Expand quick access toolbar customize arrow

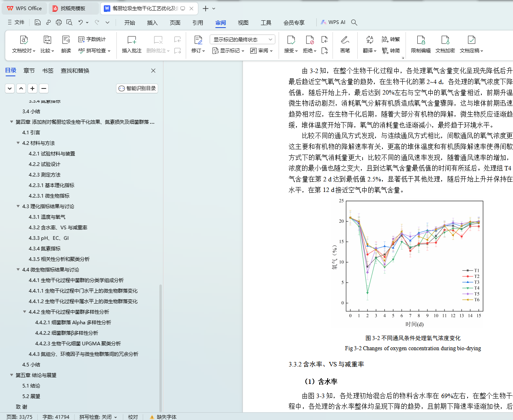coord(107,22)
